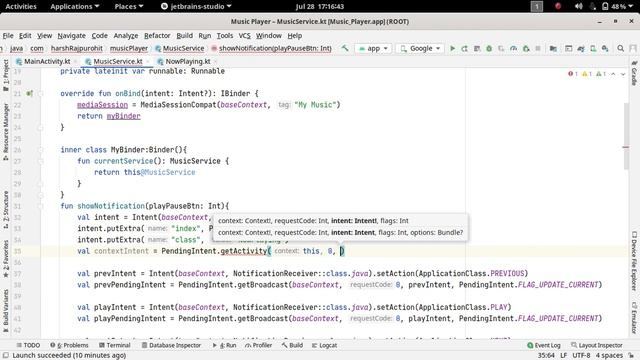640x360 pixels.
Task: Click the red recording indicator in top bar
Action: pos(558,6)
